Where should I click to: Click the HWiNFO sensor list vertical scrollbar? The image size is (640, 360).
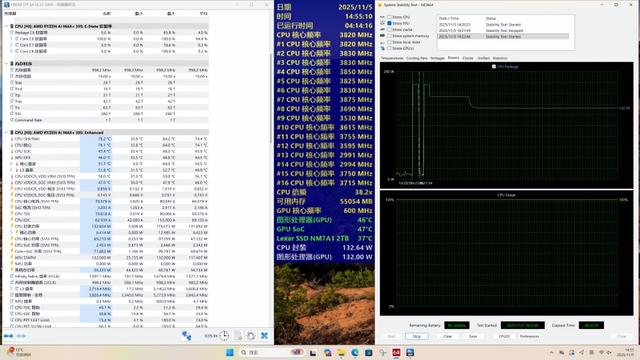pos(271,98)
